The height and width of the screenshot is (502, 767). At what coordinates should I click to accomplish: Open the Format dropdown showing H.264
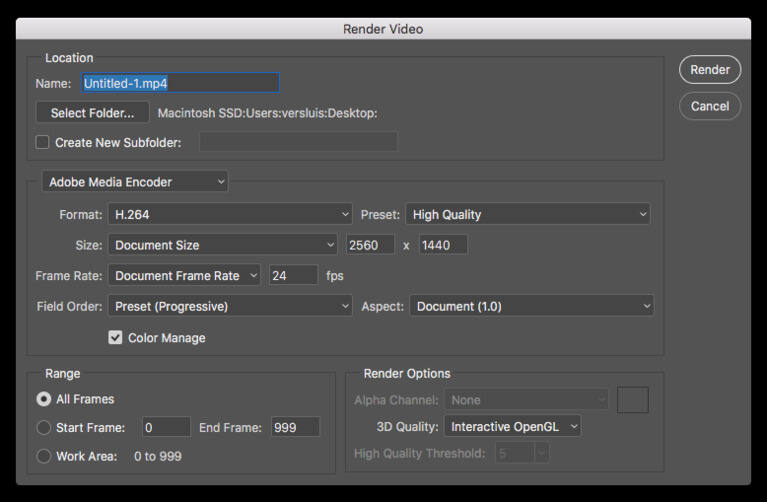(230, 214)
